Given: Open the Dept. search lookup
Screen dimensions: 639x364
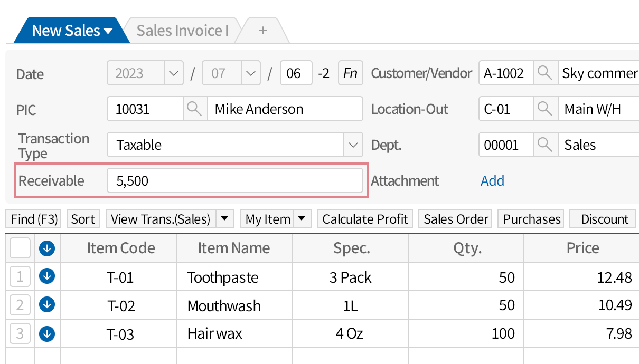Looking at the screenshot, I should 545,145.
